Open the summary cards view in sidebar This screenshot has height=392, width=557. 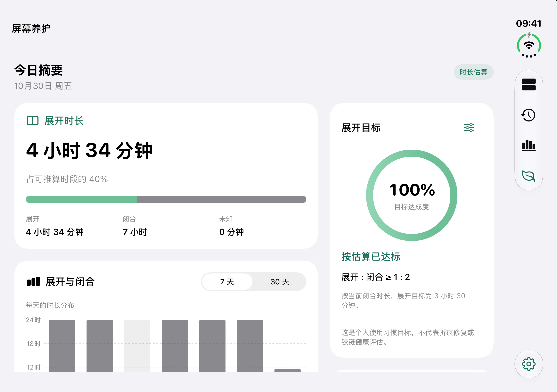click(x=529, y=84)
